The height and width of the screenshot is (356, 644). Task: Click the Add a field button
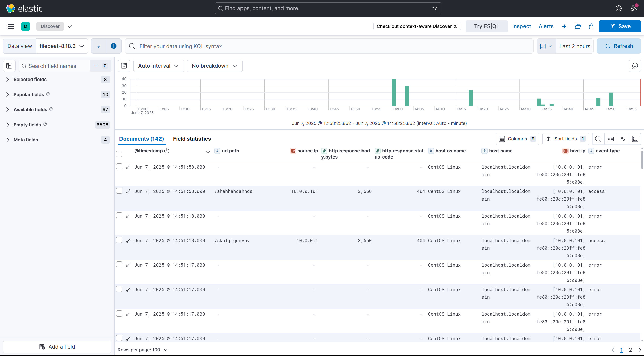coord(57,347)
